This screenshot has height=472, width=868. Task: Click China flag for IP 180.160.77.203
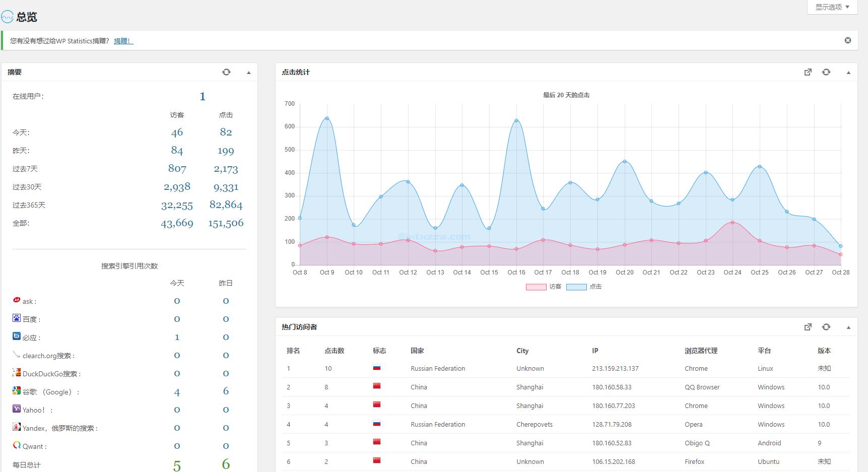click(x=376, y=404)
